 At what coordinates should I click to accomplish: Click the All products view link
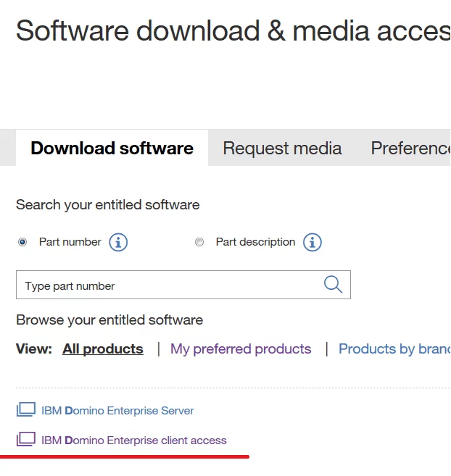pyautogui.click(x=103, y=348)
